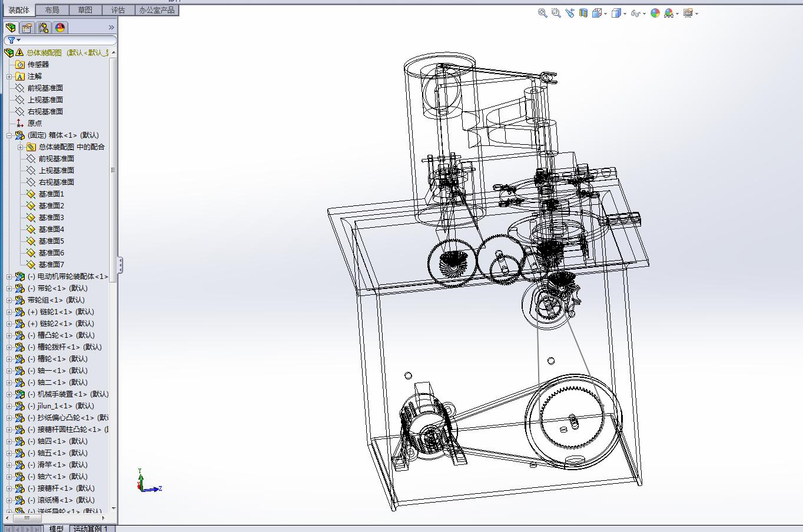
Task: Select the Previous View icon
Action: 569,13
